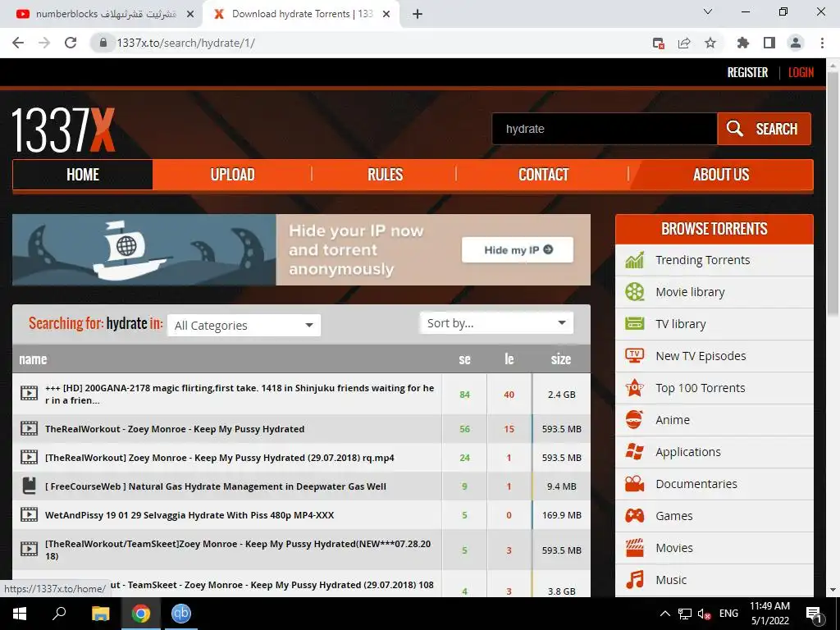Screen dimensions: 840x630
Task: Click the browser forward arrow
Action: [44, 43]
